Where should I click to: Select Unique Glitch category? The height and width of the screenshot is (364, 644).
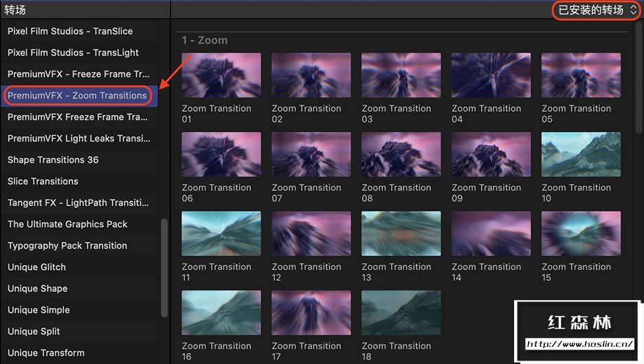point(79,267)
